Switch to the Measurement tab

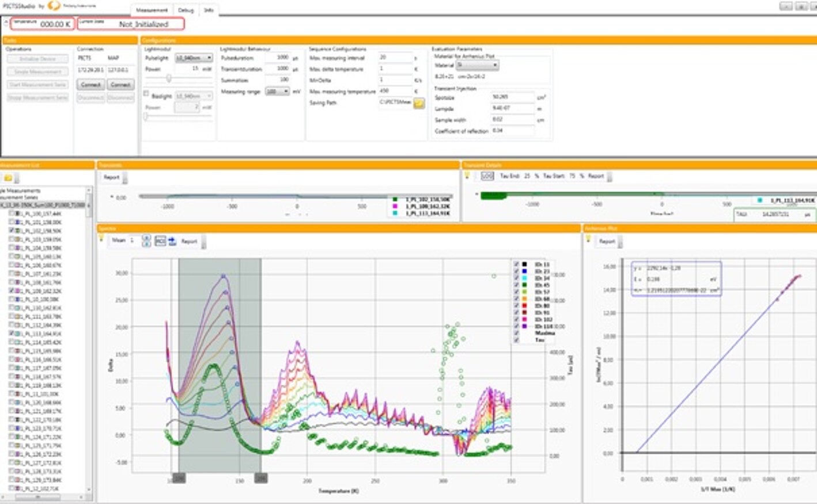(x=152, y=10)
